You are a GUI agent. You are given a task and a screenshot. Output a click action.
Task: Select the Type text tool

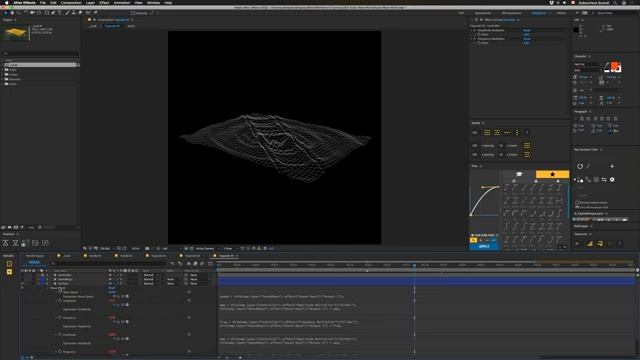pyautogui.click(x=60, y=13)
